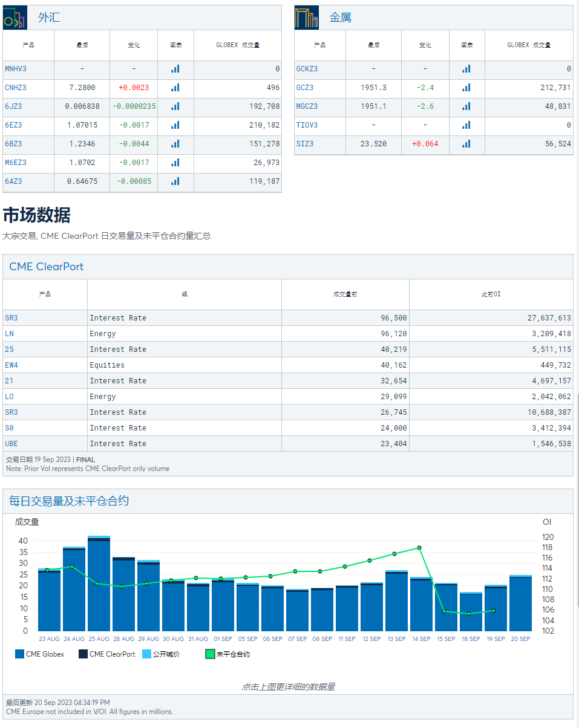Open product link 6BZ3
The height and width of the screenshot is (728, 579).
pos(13,144)
